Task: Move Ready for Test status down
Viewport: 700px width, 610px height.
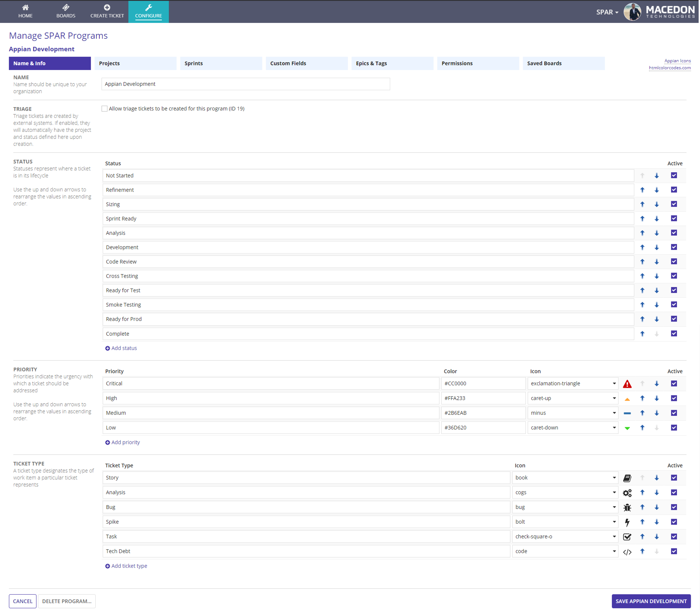Action: 656,290
